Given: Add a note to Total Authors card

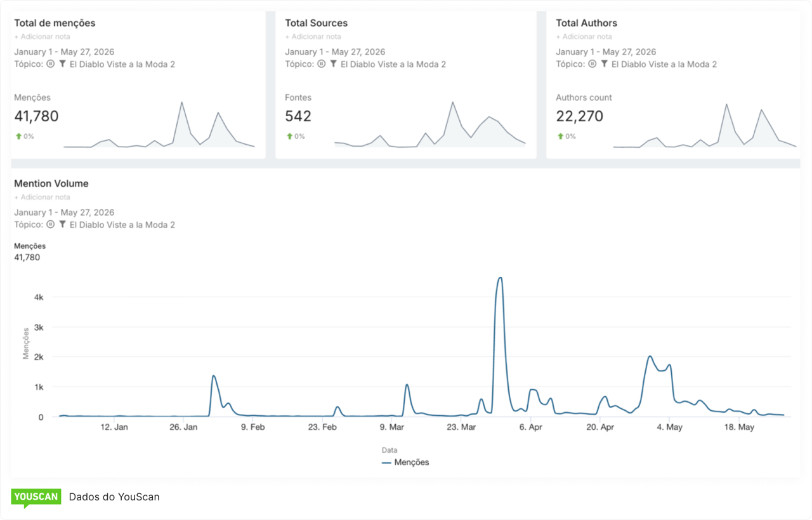Looking at the screenshot, I should [x=584, y=37].
